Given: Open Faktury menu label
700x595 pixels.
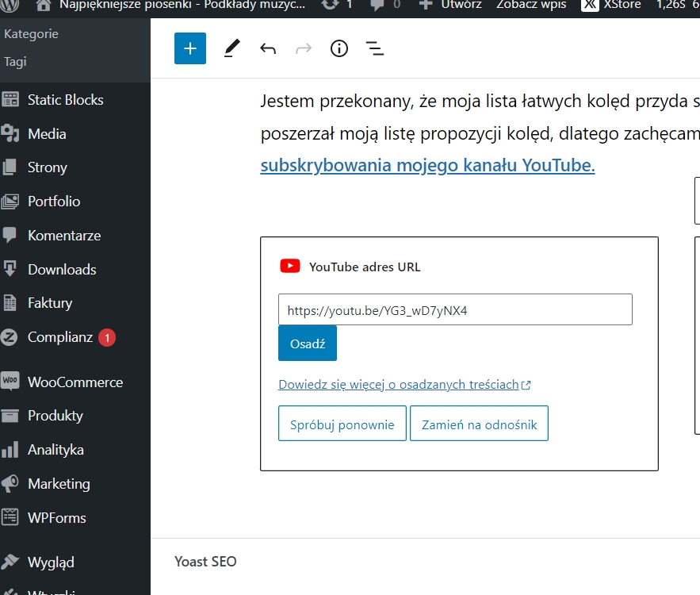Looking at the screenshot, I should [50, 303].
